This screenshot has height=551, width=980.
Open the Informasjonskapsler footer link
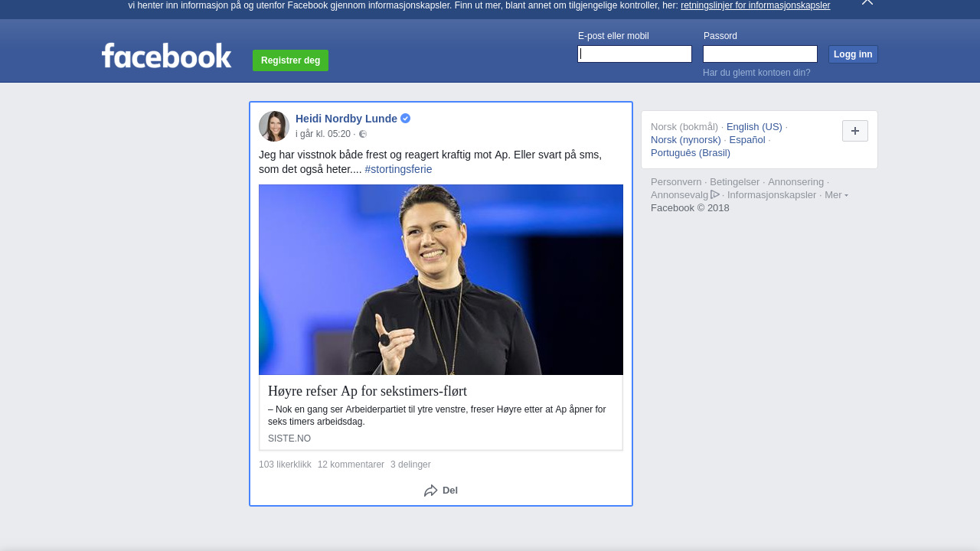point(772,195)
